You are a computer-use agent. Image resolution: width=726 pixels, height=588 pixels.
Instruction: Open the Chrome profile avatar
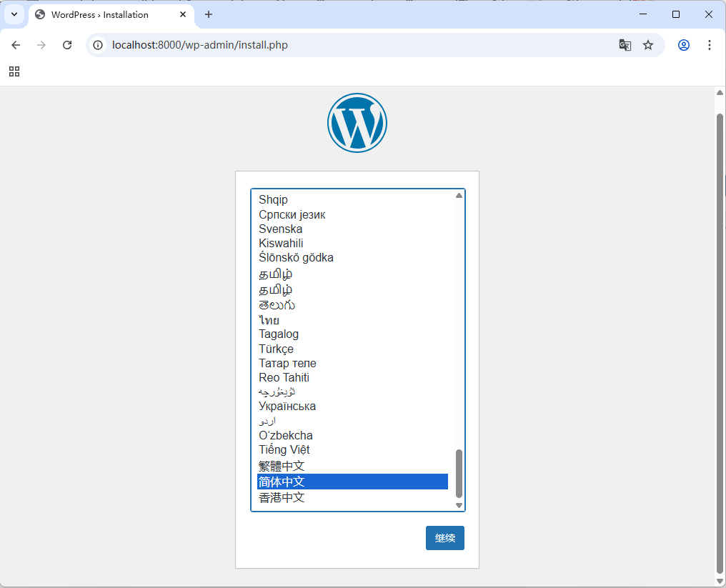[x=683, y=45]
